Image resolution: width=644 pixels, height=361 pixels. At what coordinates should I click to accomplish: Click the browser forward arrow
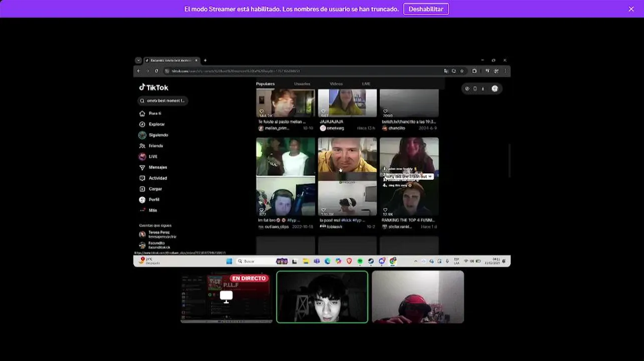click(147, 71)
